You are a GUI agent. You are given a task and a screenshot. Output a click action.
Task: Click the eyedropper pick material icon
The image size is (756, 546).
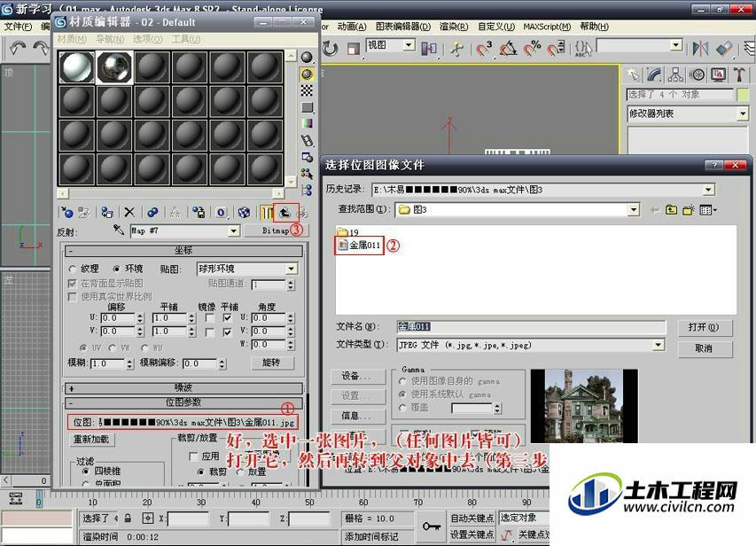119,230
